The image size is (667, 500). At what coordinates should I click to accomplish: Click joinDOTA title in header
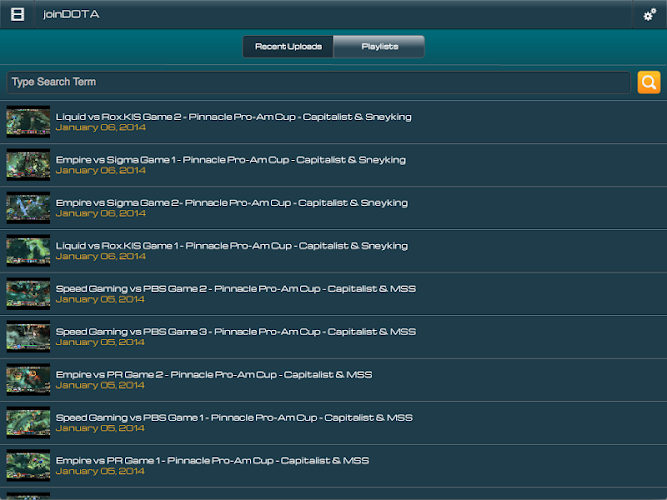tap(71, 14)
